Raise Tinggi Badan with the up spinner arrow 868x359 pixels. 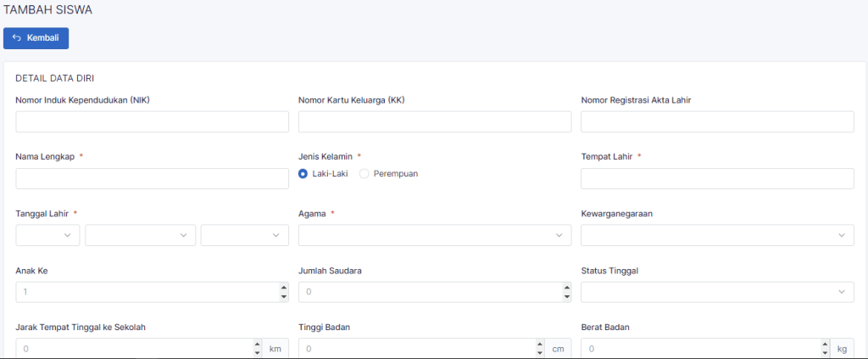[539, 345]
